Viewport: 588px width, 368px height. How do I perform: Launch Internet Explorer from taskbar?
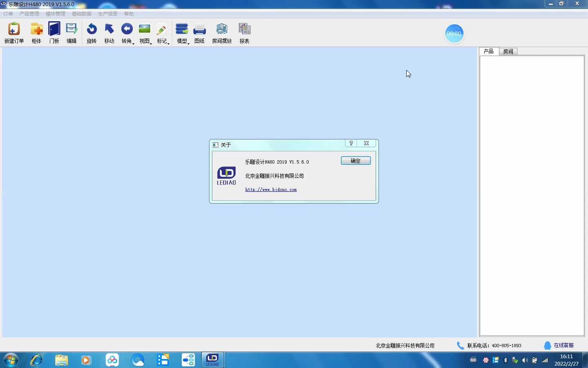[36, 360]
